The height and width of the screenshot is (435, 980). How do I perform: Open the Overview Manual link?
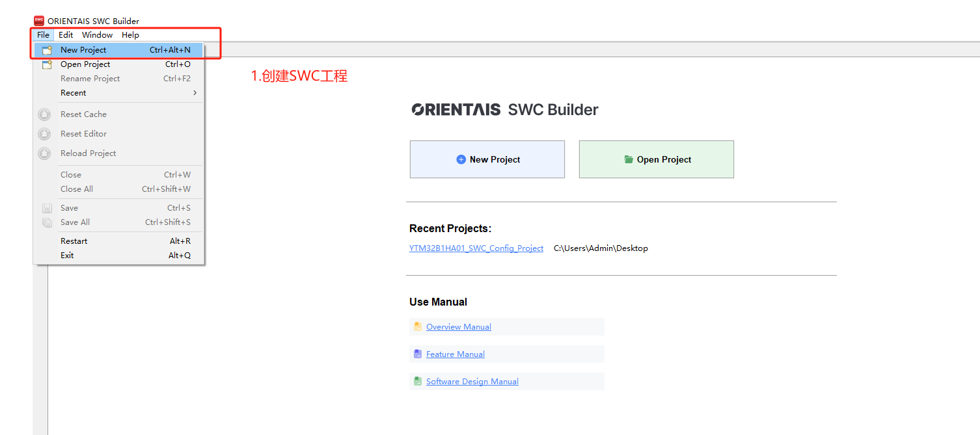[x=458, y=327]
